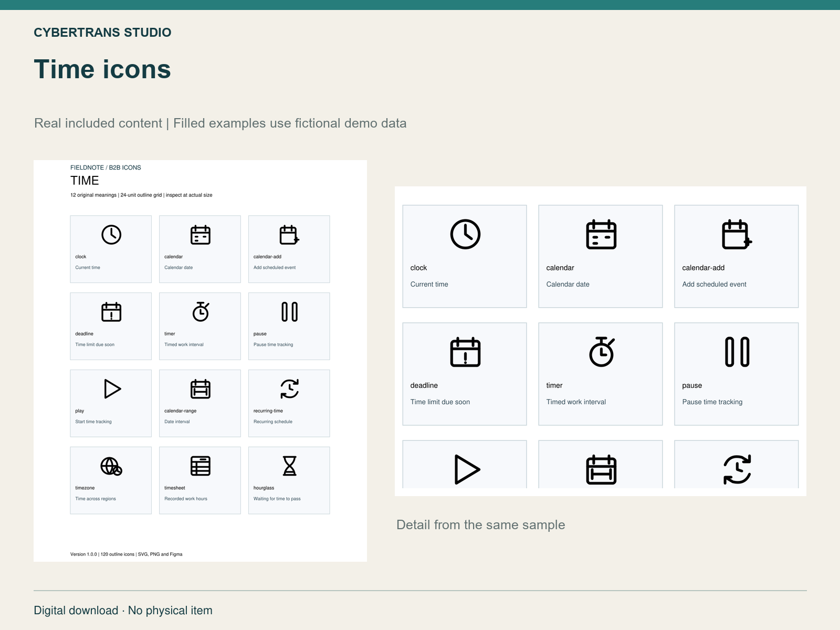
Task: Click the FIELDNOTE / B2B ICONS label
Action: (106, 168)
